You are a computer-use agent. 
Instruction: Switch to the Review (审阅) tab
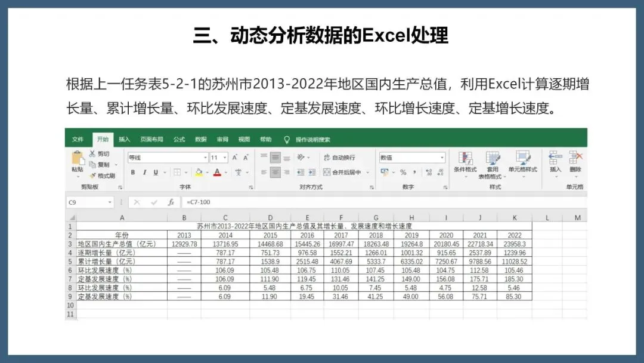[222, 139]
